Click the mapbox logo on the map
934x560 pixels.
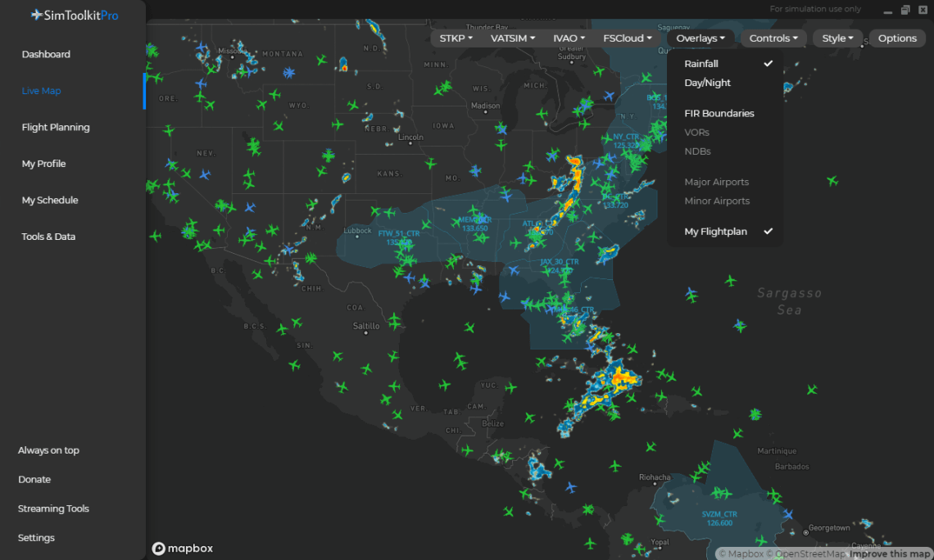pyautogui.click(x=183, y=549)
